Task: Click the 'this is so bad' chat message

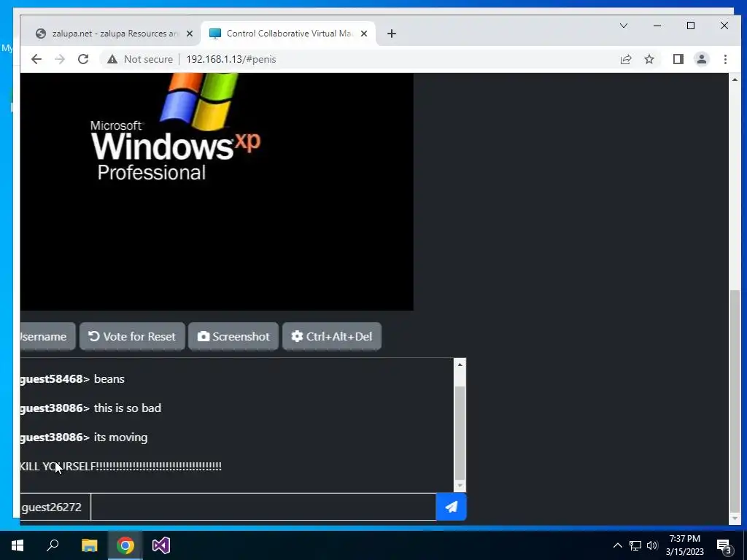Action: pos(127,408)
